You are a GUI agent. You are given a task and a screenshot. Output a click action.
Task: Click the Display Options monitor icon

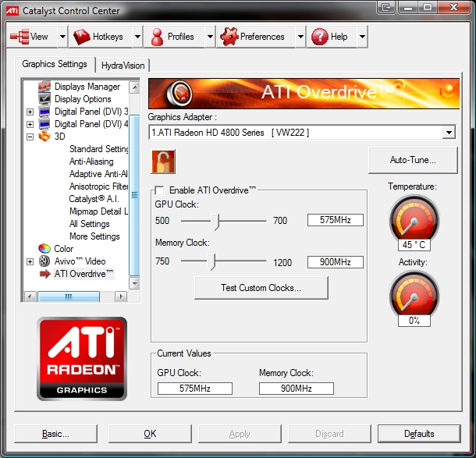click(44, 99)
